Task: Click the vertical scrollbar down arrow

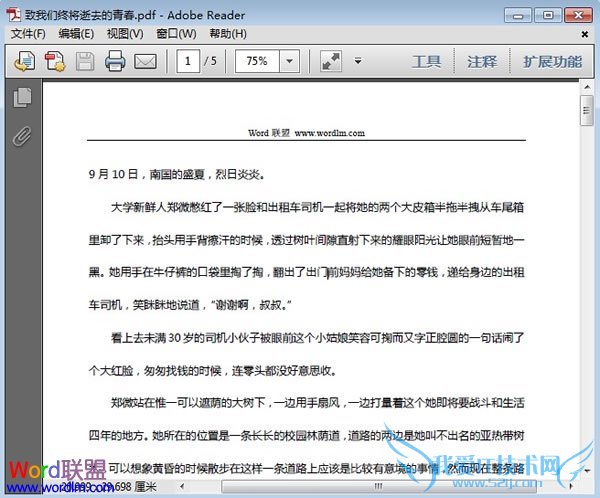Action: (x=587, y=470)
